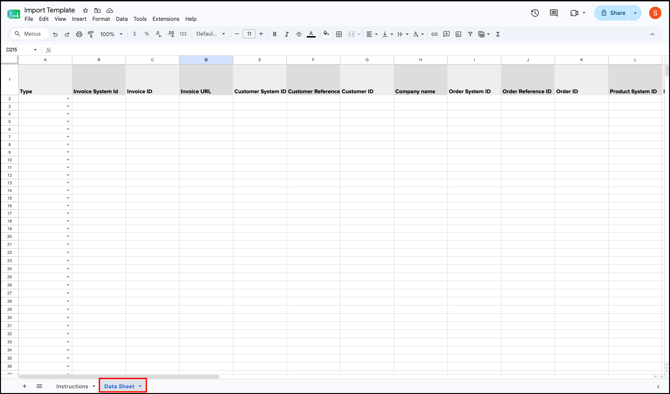Expand the Type dropdown in cell A2
This screenshot has height=394, width=670.
pos(68,99)
